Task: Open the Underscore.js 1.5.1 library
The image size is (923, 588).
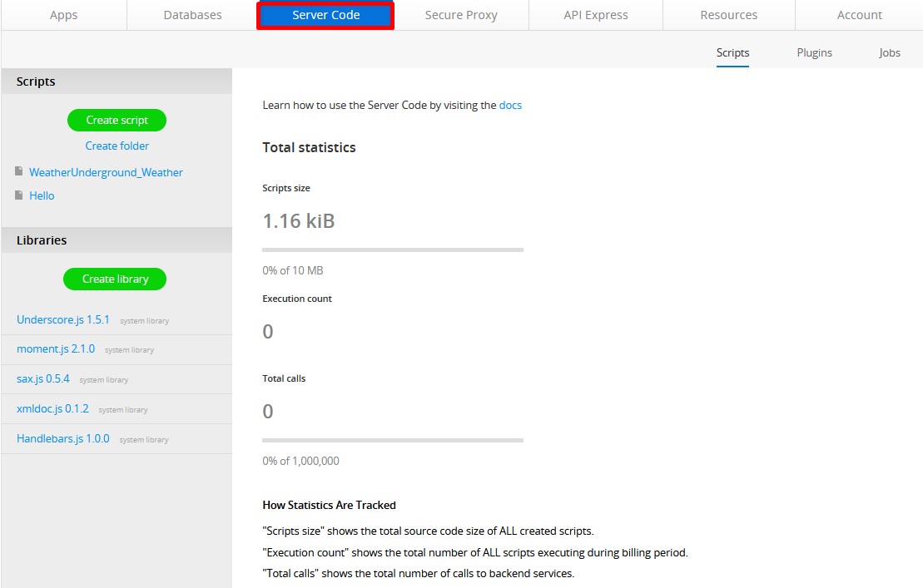Action: pyautogui.click(x=63, y=320)
